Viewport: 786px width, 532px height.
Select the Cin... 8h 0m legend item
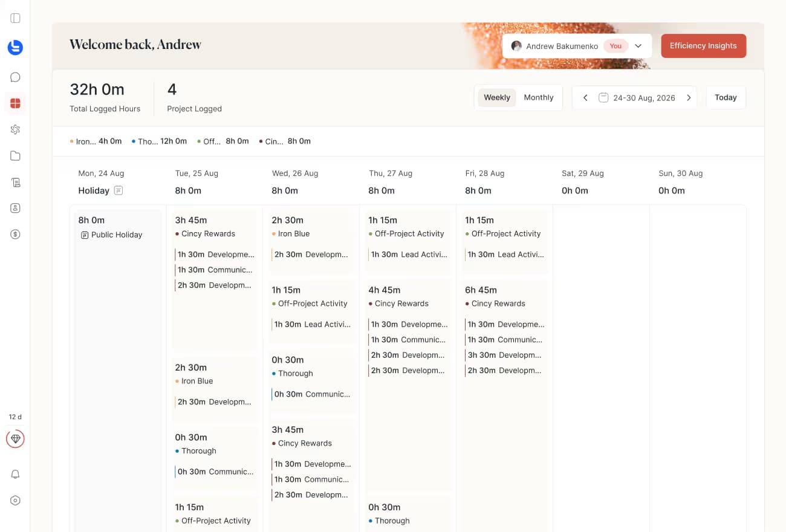284,141
